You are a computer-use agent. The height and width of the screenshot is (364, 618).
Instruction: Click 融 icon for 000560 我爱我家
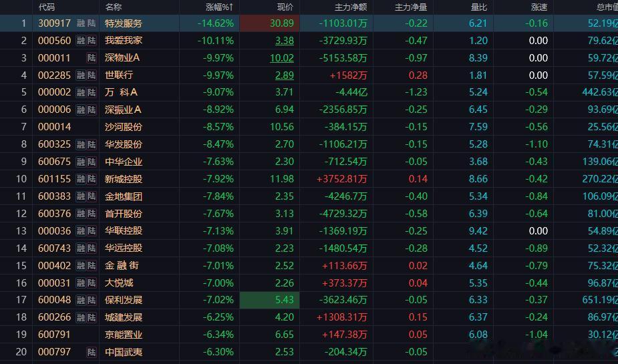pos(81,41)
